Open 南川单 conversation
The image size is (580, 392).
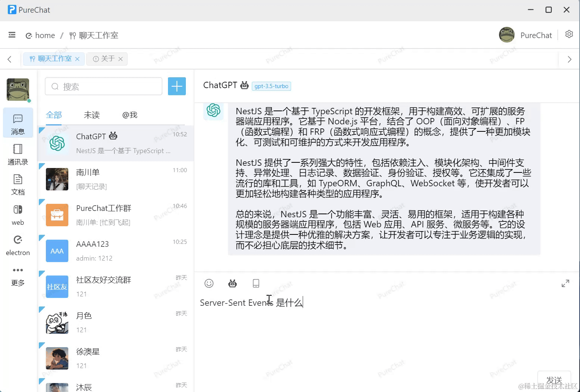click(x=116, y=179)
